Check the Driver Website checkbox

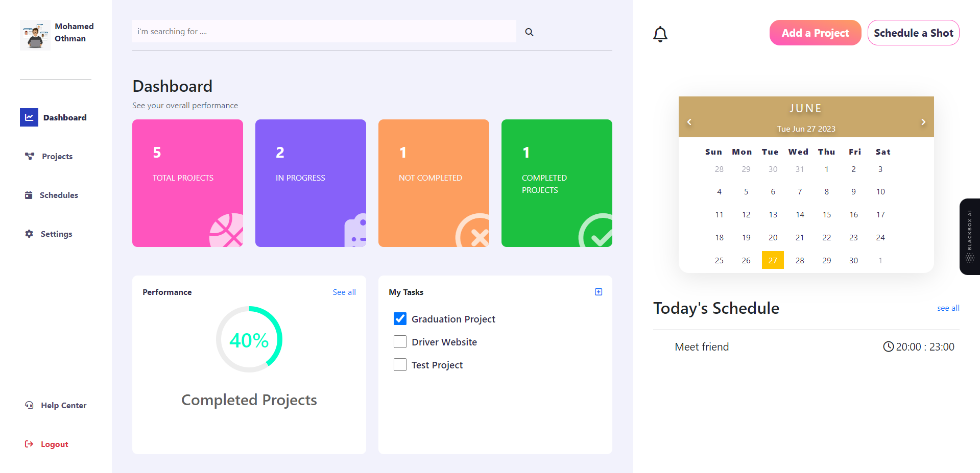400,341
